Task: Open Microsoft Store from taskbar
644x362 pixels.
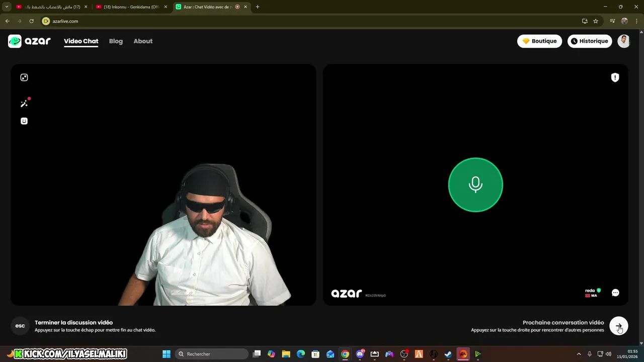Action: point(315,354)
